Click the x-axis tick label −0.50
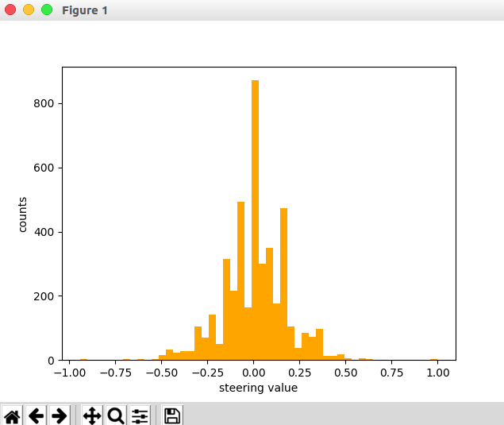Image resolution: width=504 pixels, height=425 pixels. click(162, 373)
